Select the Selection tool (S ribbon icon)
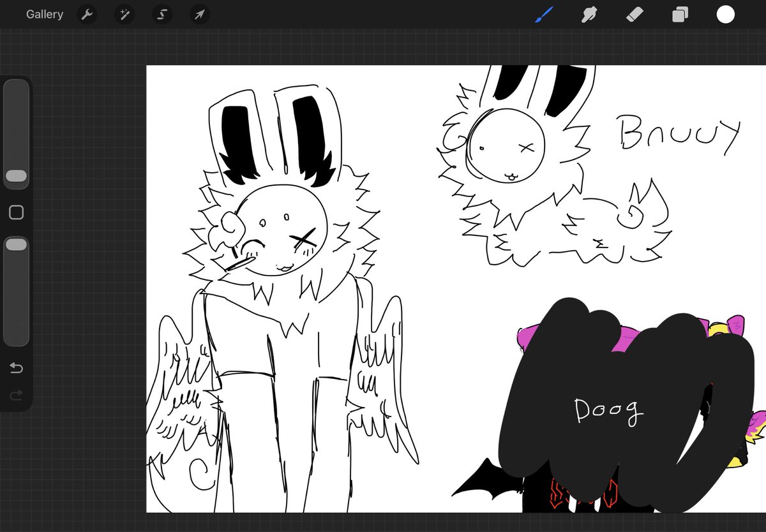Screen dimensions: 766x532 click(x=162, y=15)
